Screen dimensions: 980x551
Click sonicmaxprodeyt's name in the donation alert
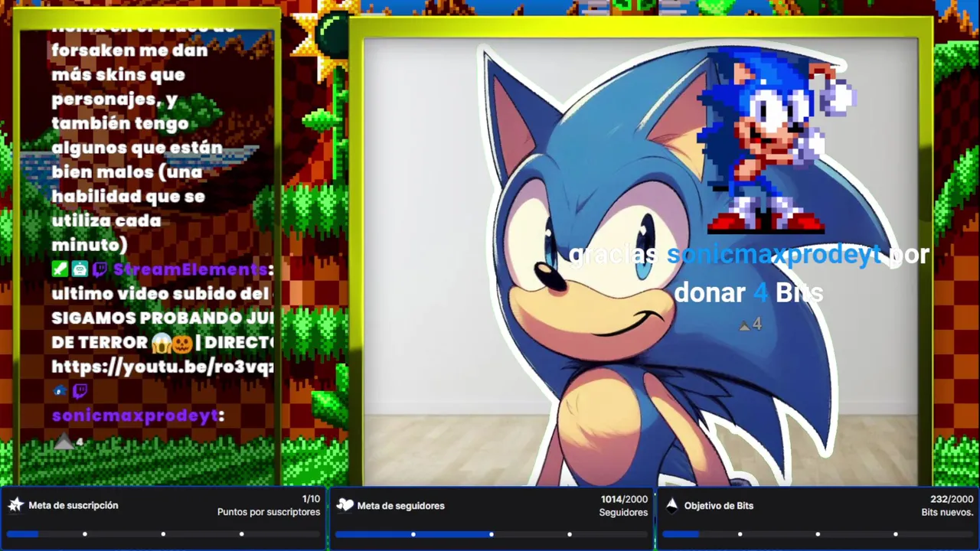click(x=774, y=254)
